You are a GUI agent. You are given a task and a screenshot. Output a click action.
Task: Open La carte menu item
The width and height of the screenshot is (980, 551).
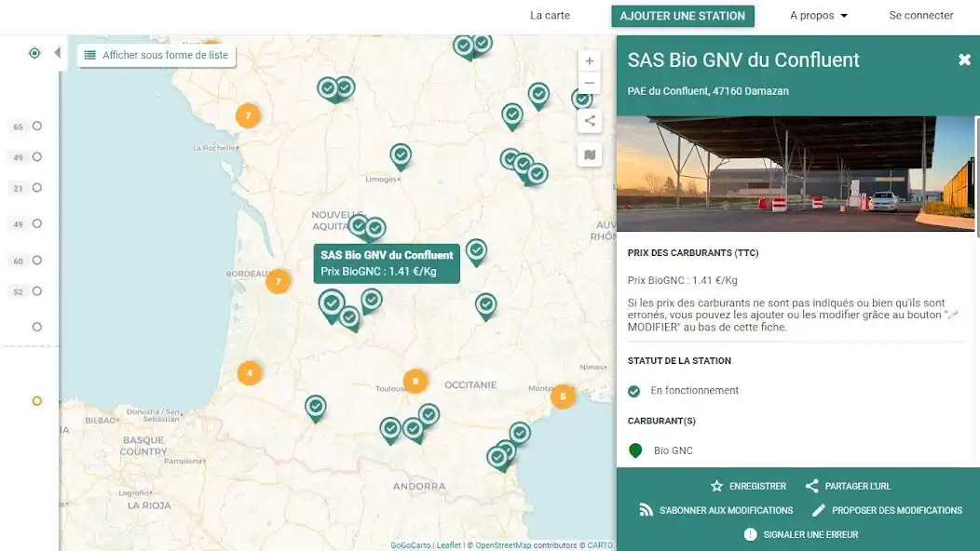point(549,15)
